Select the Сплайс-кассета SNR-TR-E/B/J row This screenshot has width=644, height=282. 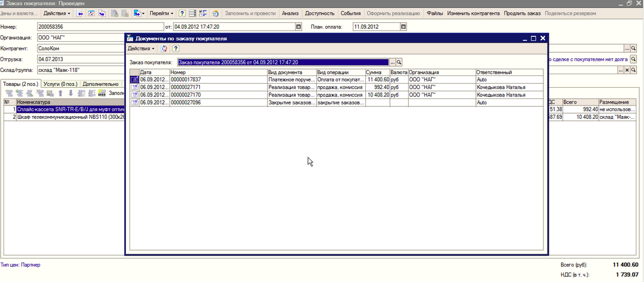click(70, 110)
